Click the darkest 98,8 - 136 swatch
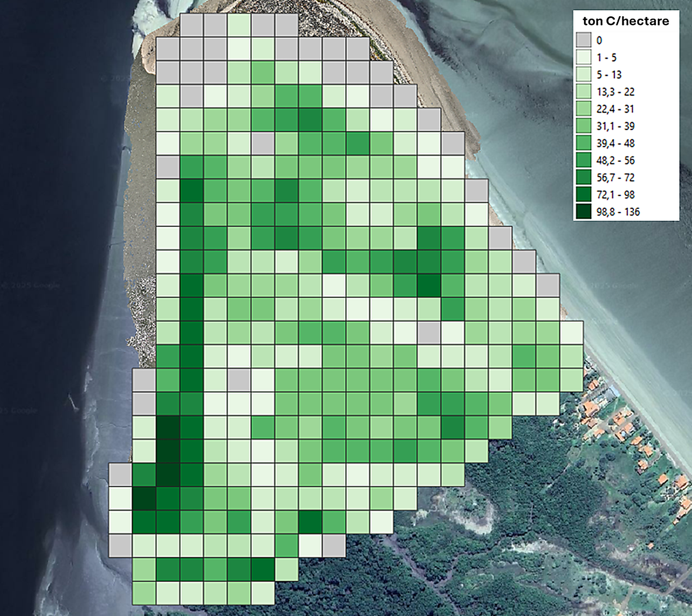The width and height of the screenshot is (692, 616). click(x=584, y=212)
